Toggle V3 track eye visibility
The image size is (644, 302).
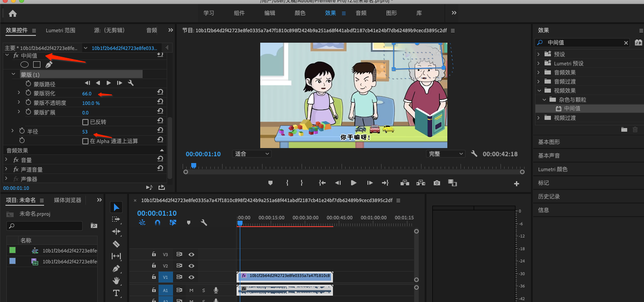pyautogui.click(x=192, y=254)
